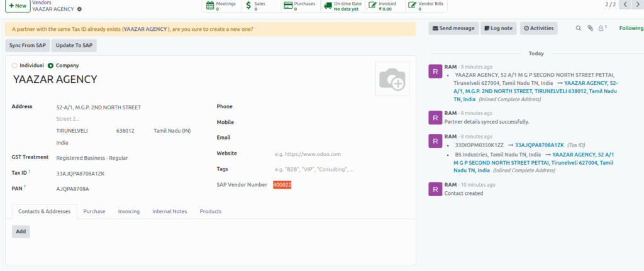Upload a photo via the camera placeholder
This screenshot has height=271, width=644.
click(x=392, y=79)
